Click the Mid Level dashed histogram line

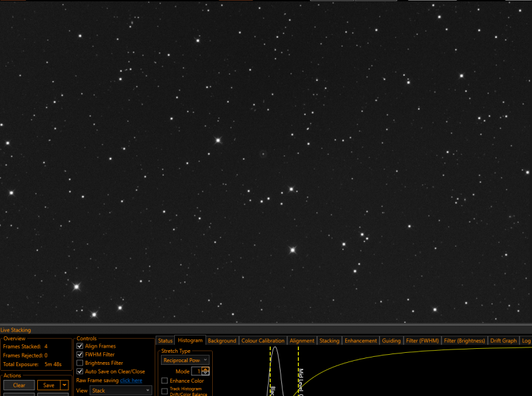[298, 371]
